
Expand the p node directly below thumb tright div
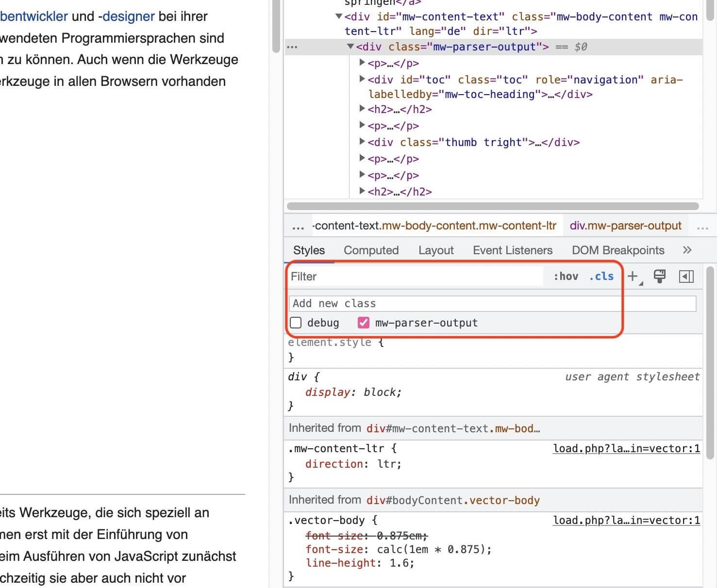(x=362, y=158)
